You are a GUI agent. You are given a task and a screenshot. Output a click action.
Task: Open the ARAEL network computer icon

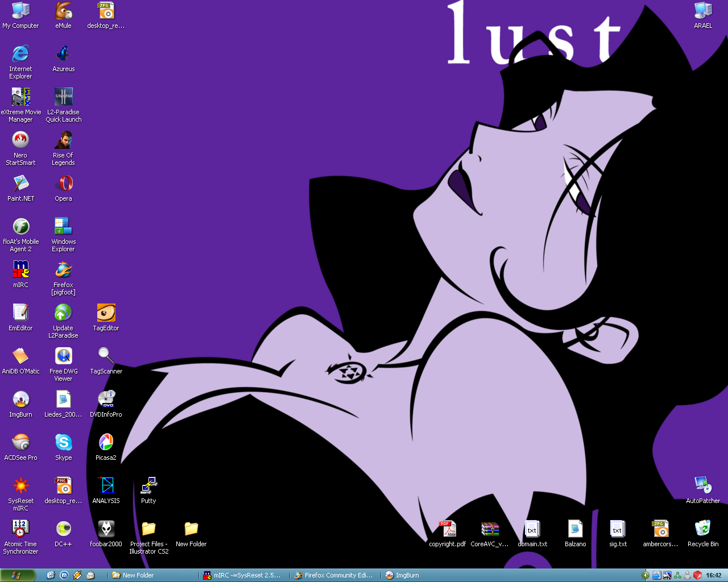703,15
